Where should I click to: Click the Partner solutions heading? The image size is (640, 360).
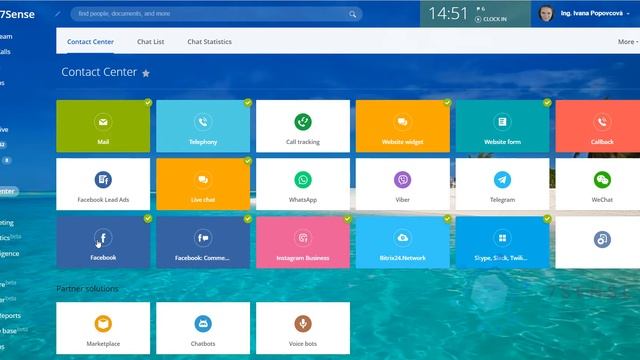point(87,289)
